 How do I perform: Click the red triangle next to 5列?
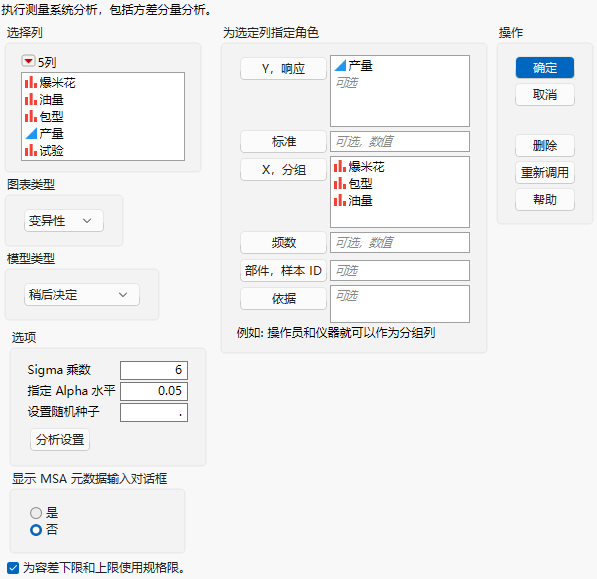click(x=28, y=61)
